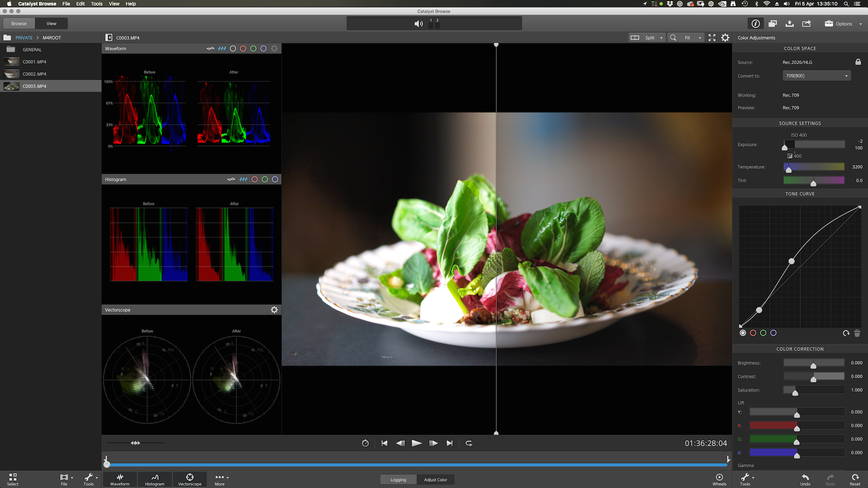Toggle luminance channel in Waveform
The image size is (868, 488).
(233, 48)
